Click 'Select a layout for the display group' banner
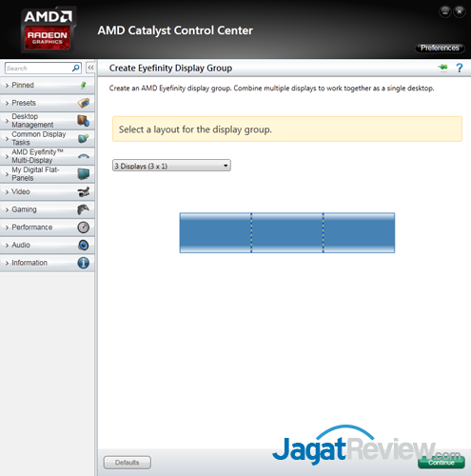 [x=287, y=129]
